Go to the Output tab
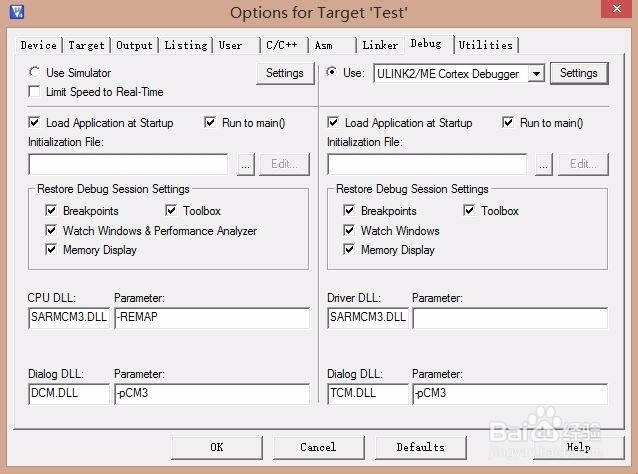 tap(134, 45)
